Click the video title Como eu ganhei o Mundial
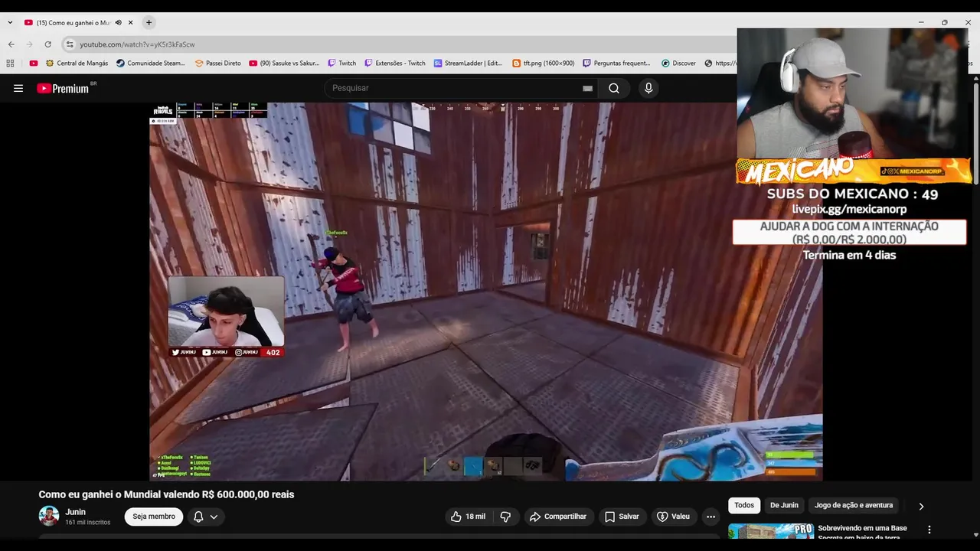Viewport: 980px width, 551px height. click(x=166, y=494)
